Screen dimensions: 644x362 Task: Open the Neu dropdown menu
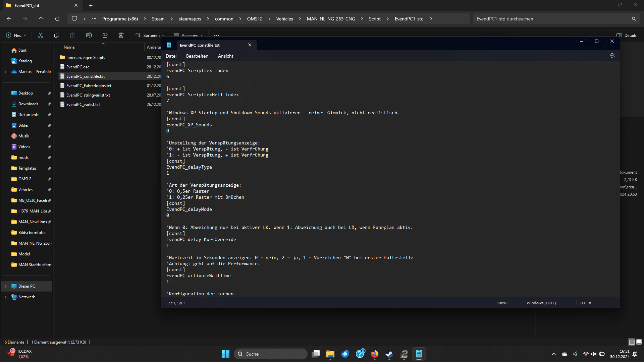click(16, 35)
